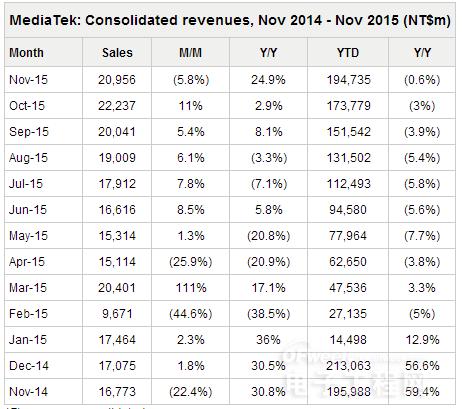Select the Sep-15 YTD value 151,542
Screen dimensions: 463x409
click(348, 132)
